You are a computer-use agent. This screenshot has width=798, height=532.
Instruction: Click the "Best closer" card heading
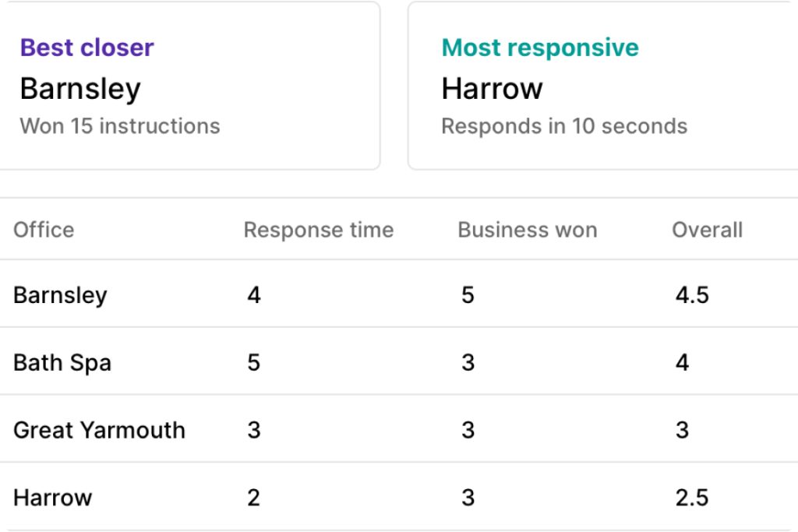point(87,48)
